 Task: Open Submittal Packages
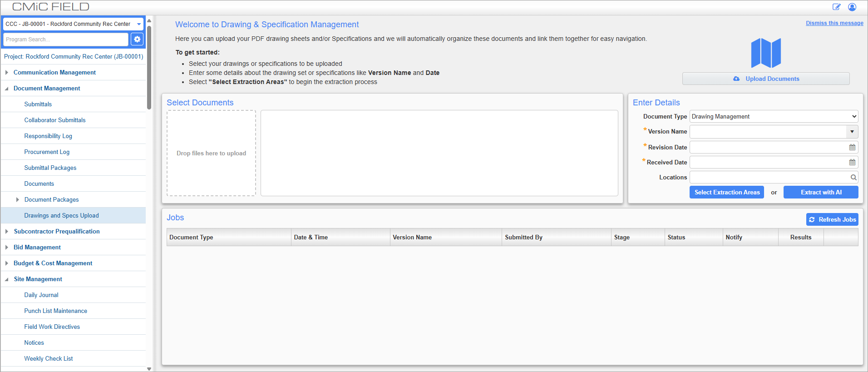50,168
